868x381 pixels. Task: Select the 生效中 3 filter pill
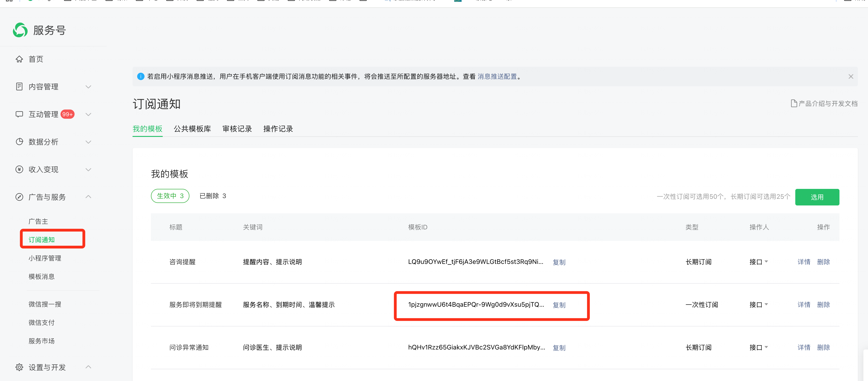170,196
